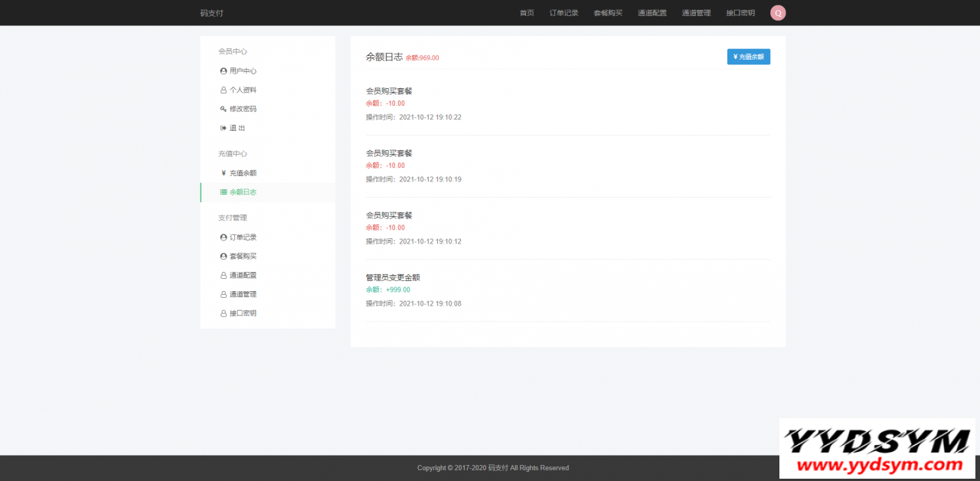Click the icon beside 订单记录 in sidebar
The image size is (980, 481).
pos(224,237)
